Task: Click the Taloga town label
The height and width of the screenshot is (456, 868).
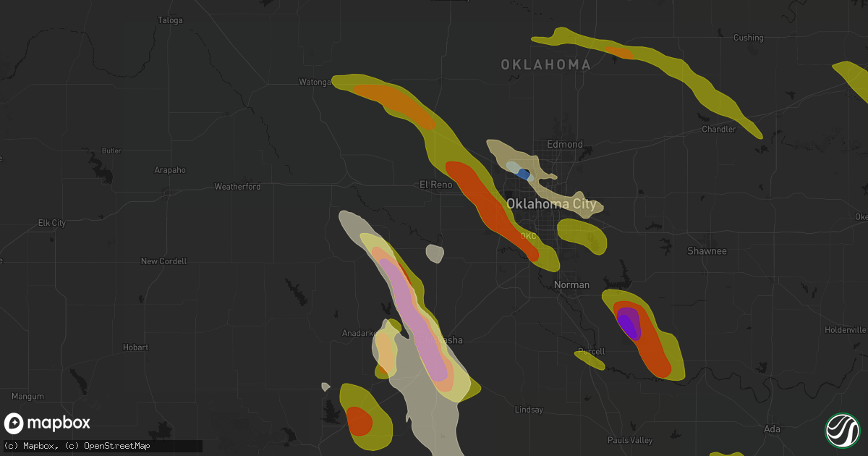Action: click(170, 20)
